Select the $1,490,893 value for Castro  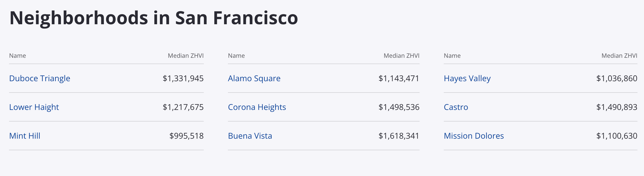click(x=616, y=107)
